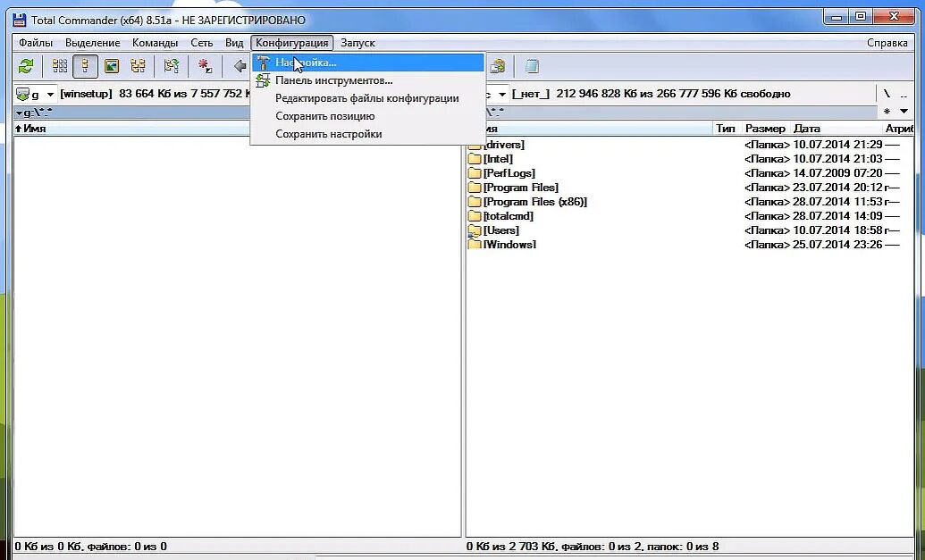Click the [winsetup] volume label
925x560 pixels.
click(x=86, y=94)
